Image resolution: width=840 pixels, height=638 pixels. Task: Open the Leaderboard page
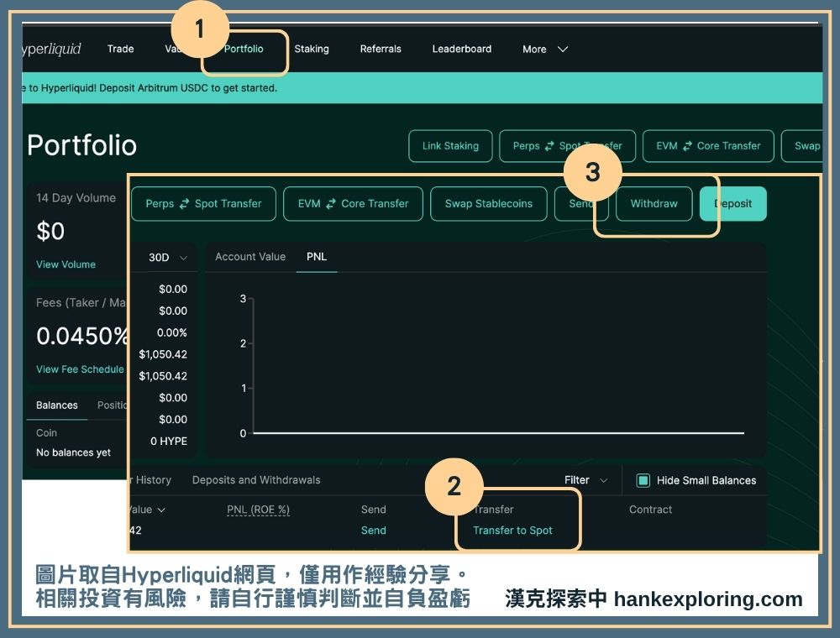(x=461, y=49)
